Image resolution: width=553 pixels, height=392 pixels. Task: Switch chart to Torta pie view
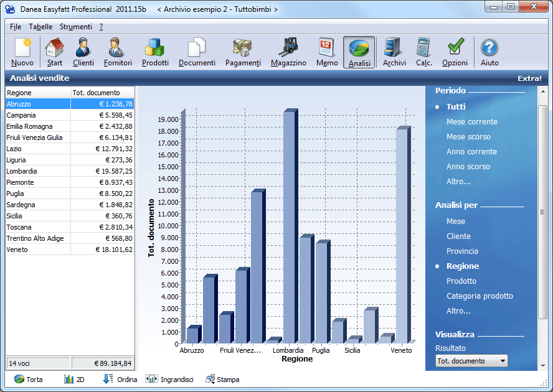point(29,380)
